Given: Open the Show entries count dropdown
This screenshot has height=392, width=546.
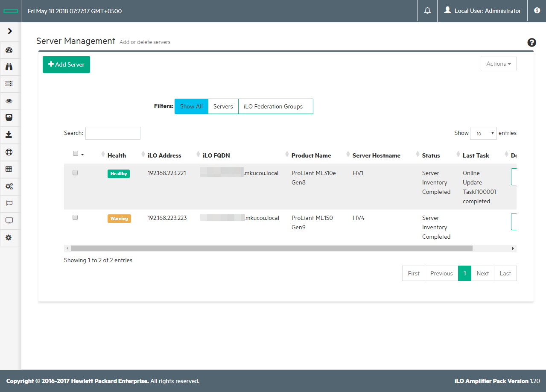Looking at the screenshot, I should pyautogui.click(x=483, y=133).
